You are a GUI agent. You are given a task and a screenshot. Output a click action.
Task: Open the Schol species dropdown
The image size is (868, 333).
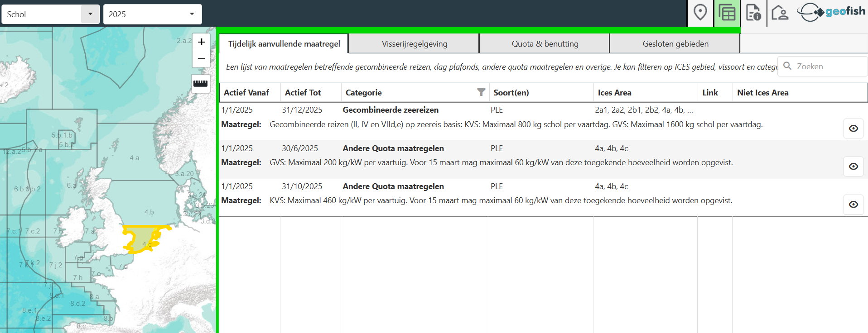pos(90,14)
